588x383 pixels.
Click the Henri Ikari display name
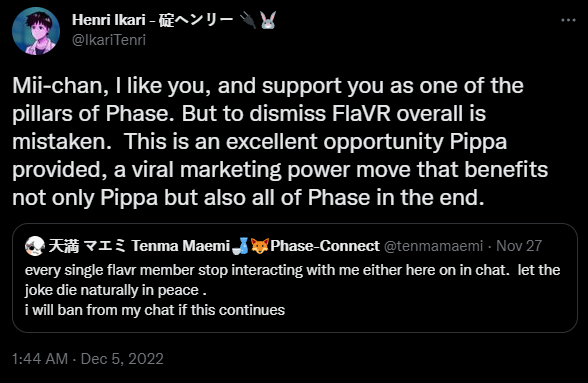tap(108, 20)
